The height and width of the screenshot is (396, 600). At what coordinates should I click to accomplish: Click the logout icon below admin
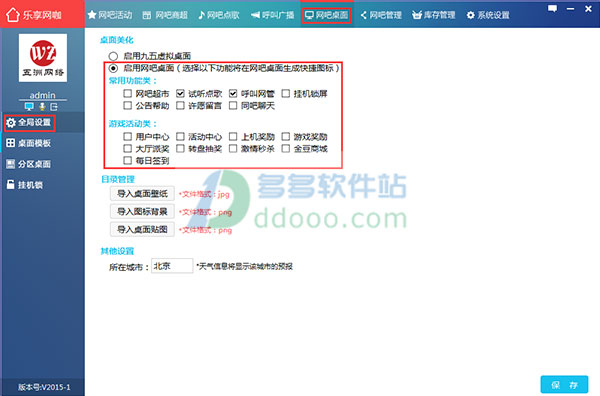(54, 107)
